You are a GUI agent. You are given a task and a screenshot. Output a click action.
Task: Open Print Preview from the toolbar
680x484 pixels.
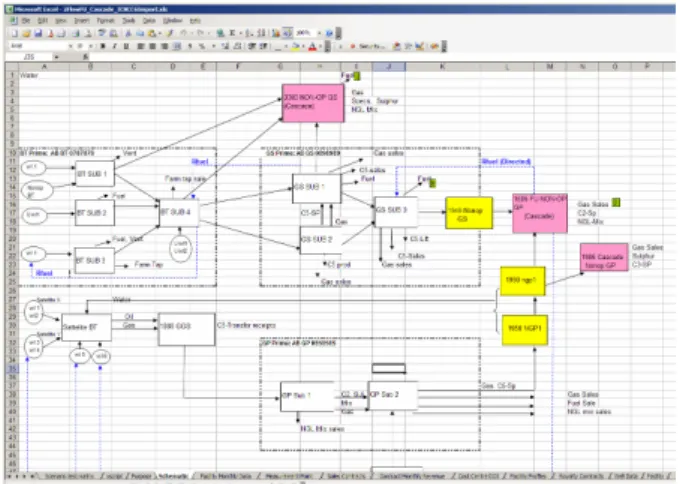coord(88,33)
